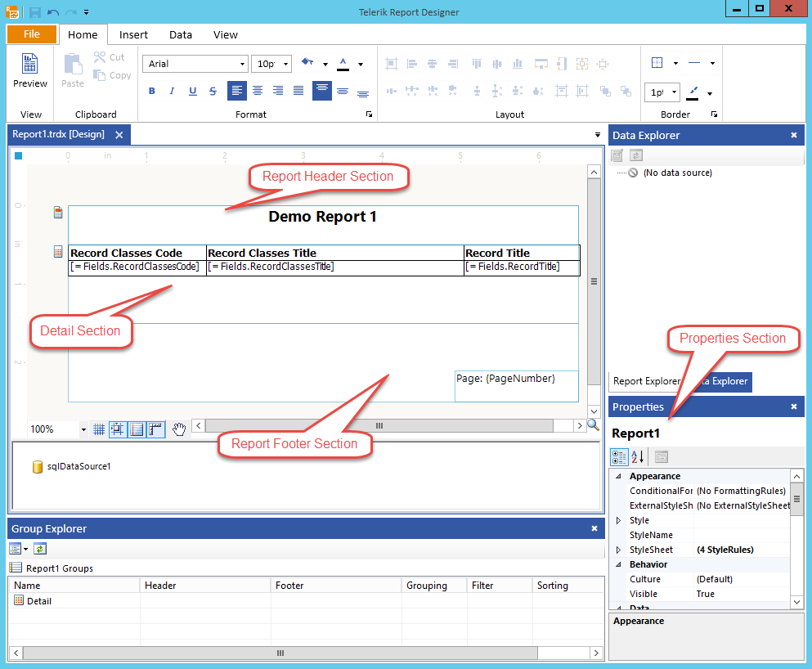The height and width of the screenshot is (669, 812).
Task: Open the Report Explorer tab
Action: (646, 381)
